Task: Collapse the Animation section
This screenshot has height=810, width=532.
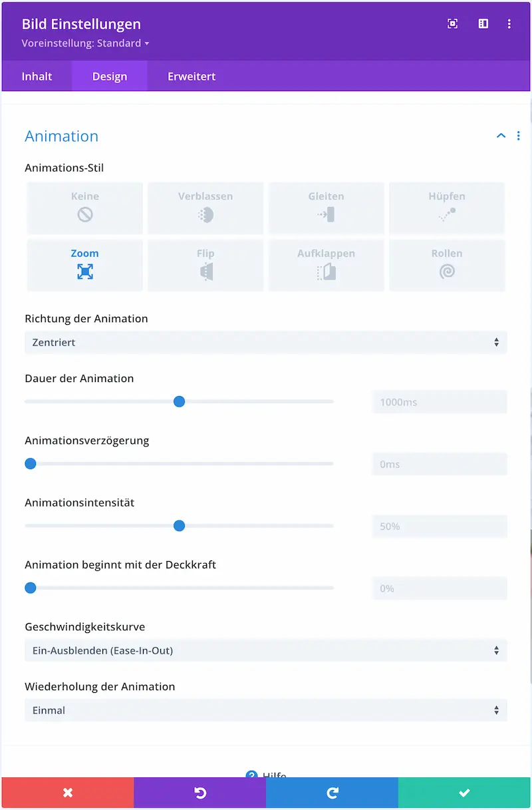Action: point(501,135)
